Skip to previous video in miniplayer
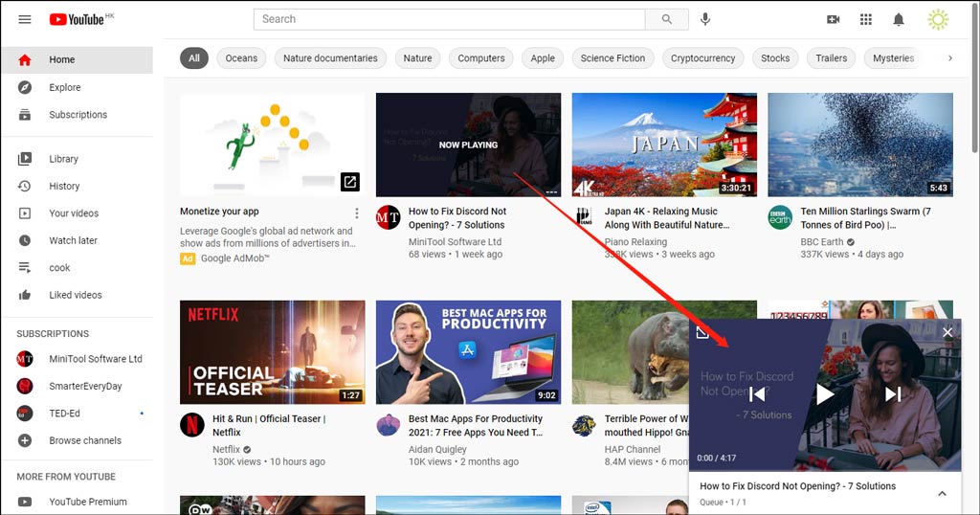Viewport: 980px width, 515px height. 757,394
